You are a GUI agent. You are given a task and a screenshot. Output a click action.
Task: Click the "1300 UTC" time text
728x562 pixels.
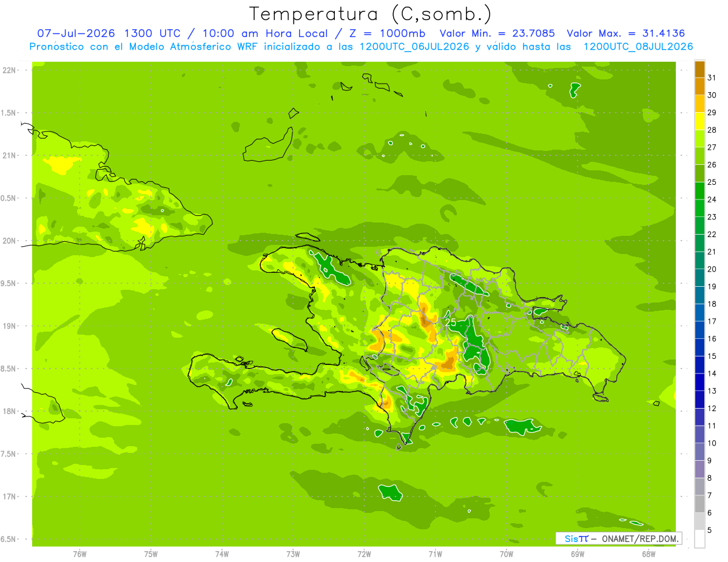(x=153, y=33)
